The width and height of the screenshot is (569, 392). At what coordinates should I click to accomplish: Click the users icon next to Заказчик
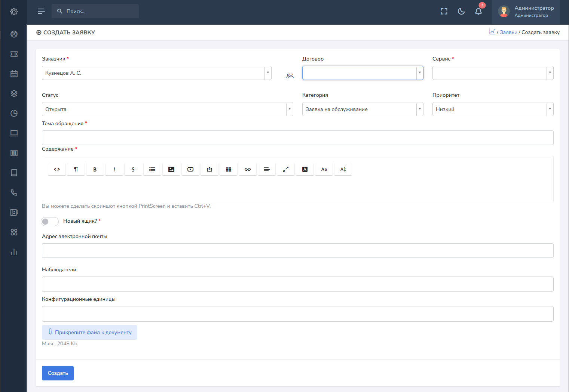(290, 75)
